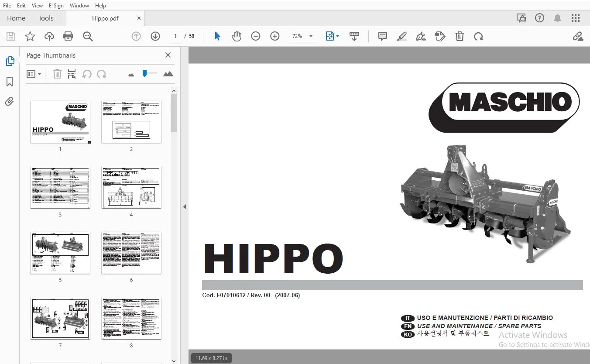590x364 pixels.
Task: Open the sign document pen tool
Action: tap(421, 36)
